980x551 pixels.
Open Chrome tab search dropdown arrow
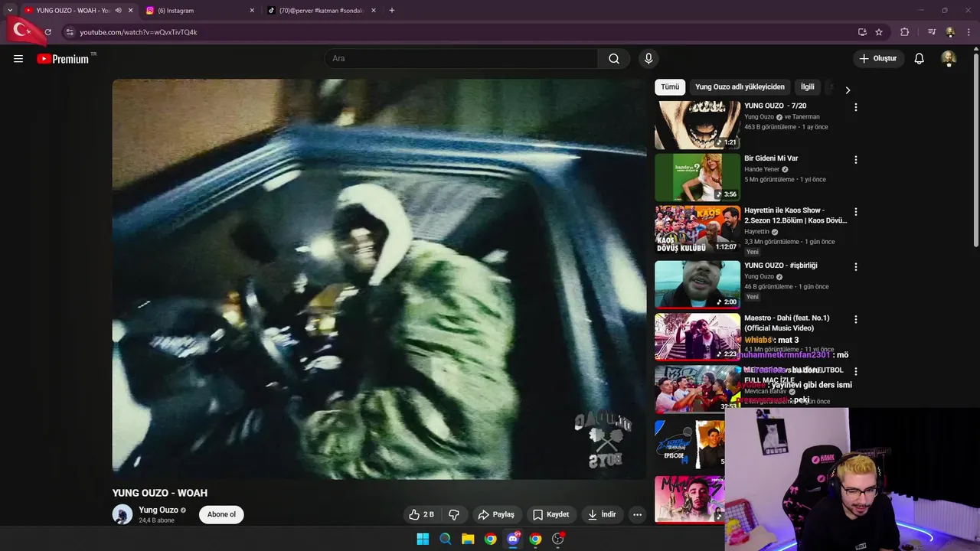click(10, 11)
